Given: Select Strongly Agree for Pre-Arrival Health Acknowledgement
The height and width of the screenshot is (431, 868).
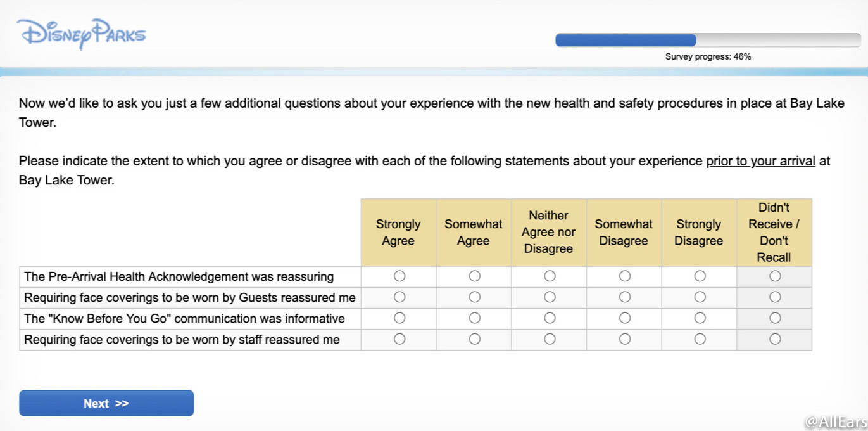Looking at the screenshot, I should 399,276.
